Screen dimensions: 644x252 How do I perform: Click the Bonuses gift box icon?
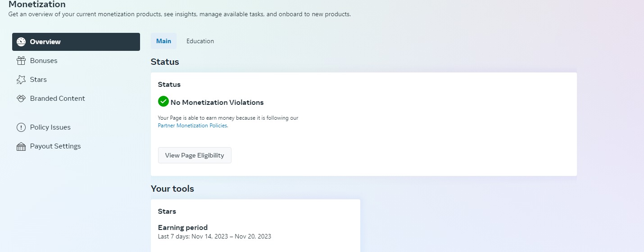tap(21, 61)
